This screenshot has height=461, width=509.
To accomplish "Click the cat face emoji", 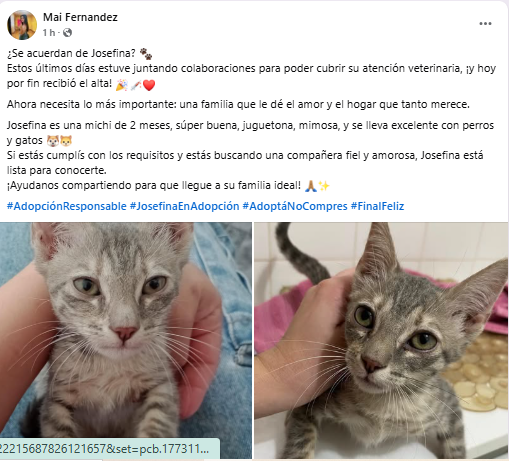I will click(x=66, y=141).
